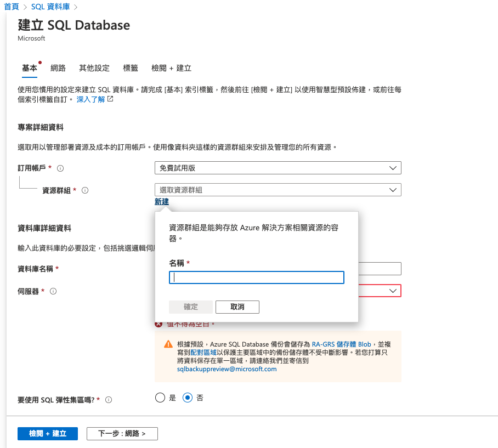Open the 檢閱 + 建立 tab

(171, 68)
